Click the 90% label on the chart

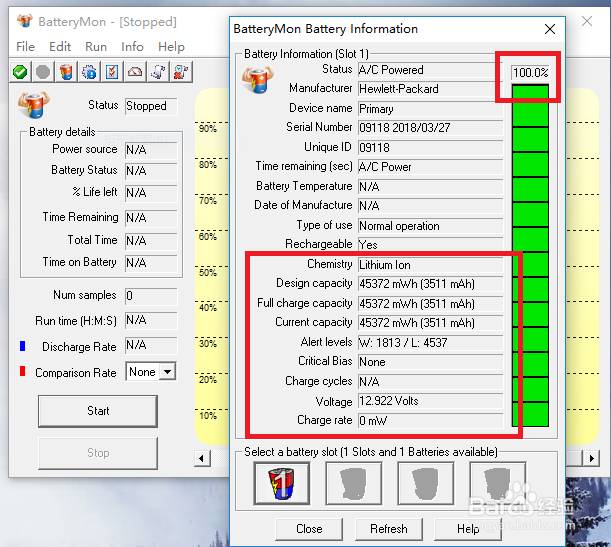(x=208, y=129)
